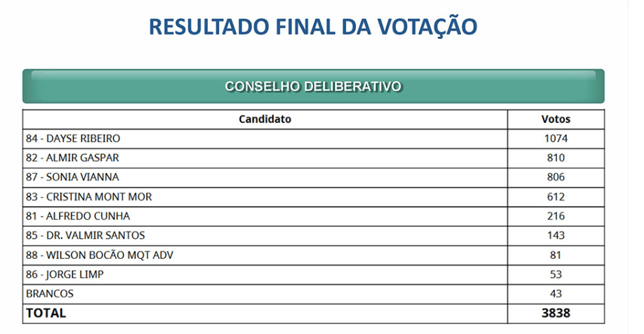The height and width of the screenshot is (334, 644).
Task: Select candidate 84 - DAYSE RIBEIRO
Action: pyautogui.click(x=73, y=139)
